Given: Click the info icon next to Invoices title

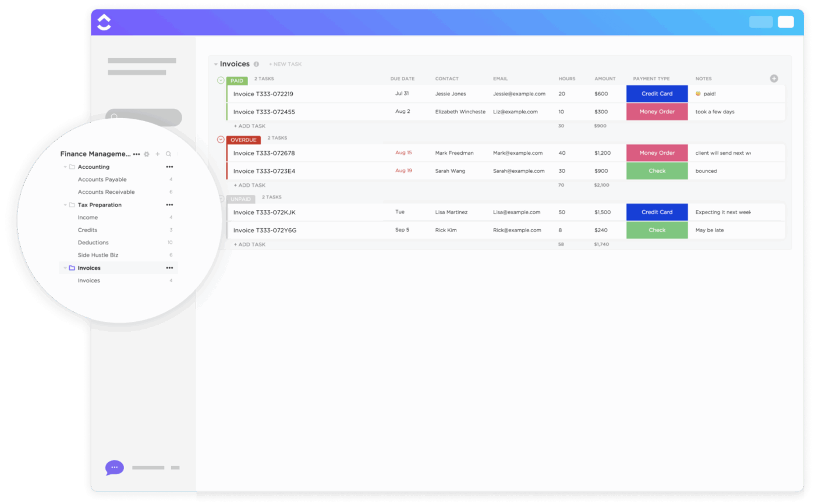Looking at the screenshot, I should pos(256,64).
